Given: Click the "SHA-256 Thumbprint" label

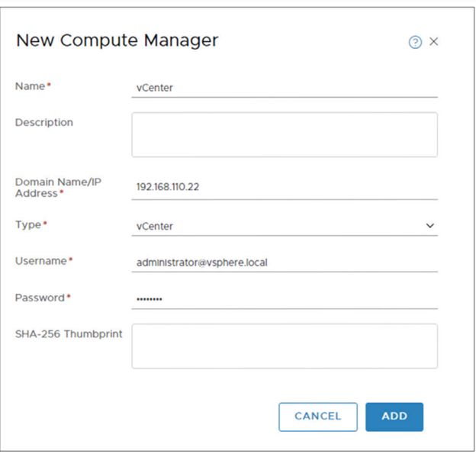Looking at the screenshot, I should [69, 334].
